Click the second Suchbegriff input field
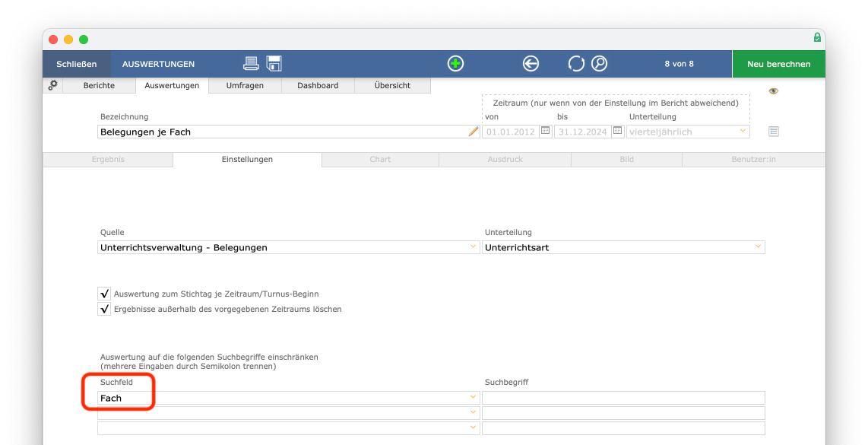The width and height of the screenshot is (868, 445). [623, 413]
